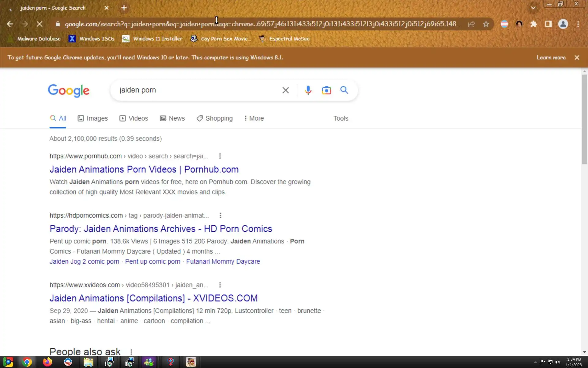Click the voice search microphone icon

pyautogui.click(x=308, y=90)
